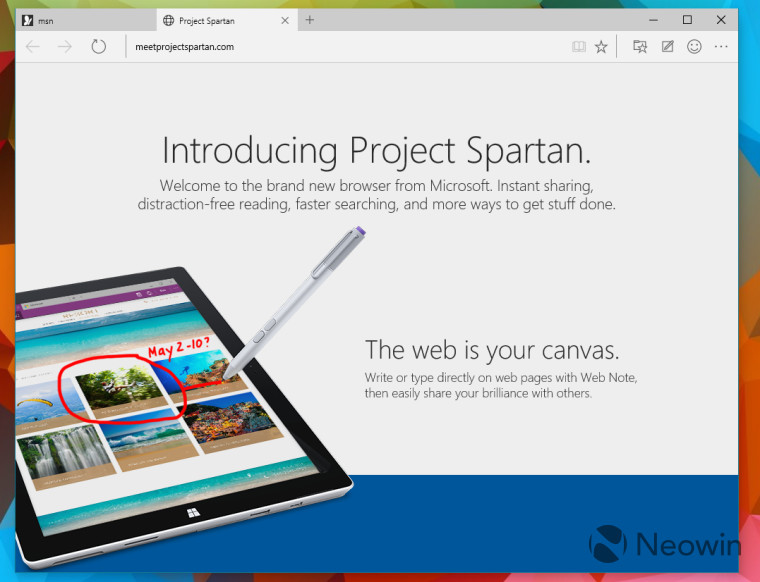Go forward using the forward arrow
The height and width of the screenshot is (582, 760).
[x=64, y=47]
